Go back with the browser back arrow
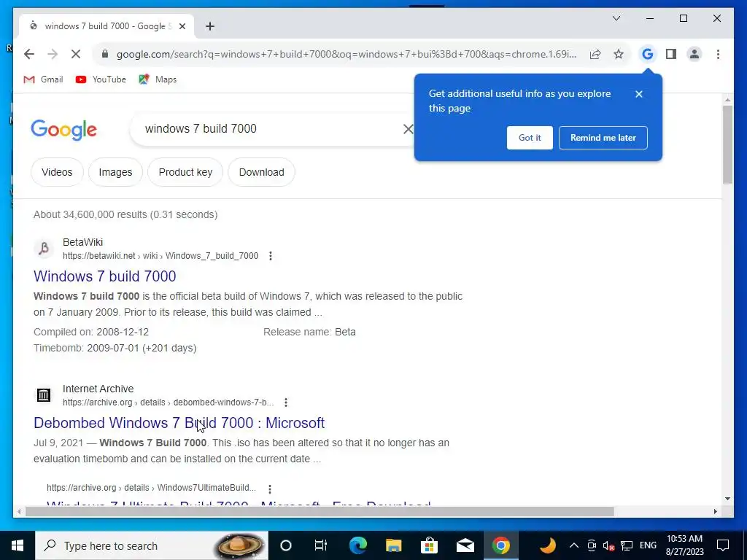This screenshot has width=747, height=560. 29,54
